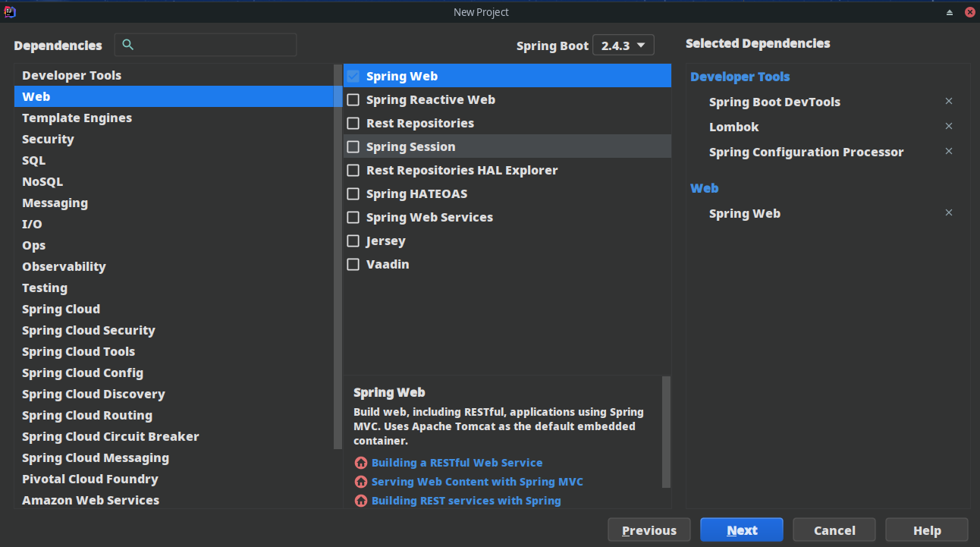The height and width of the screenshot is (547, 980).
Task: Click Developer Tools heading in Selected Dependencies
Action: (740, 77)
